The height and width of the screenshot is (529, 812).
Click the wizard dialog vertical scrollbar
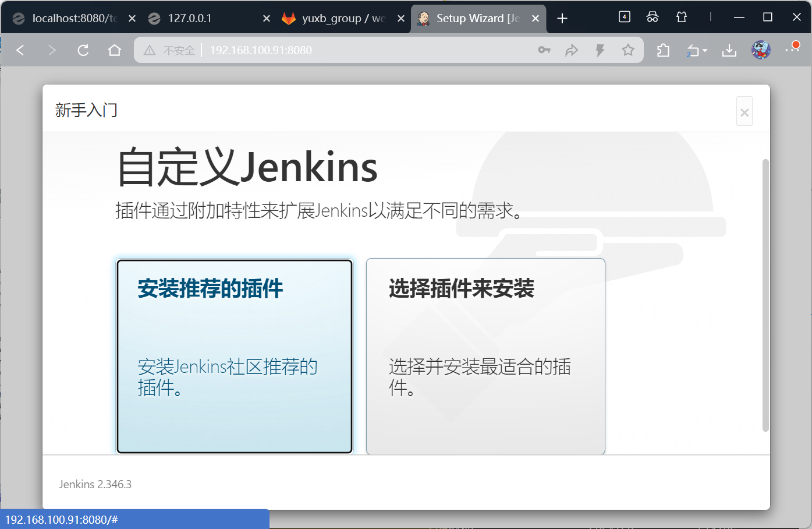pos(765,295)
